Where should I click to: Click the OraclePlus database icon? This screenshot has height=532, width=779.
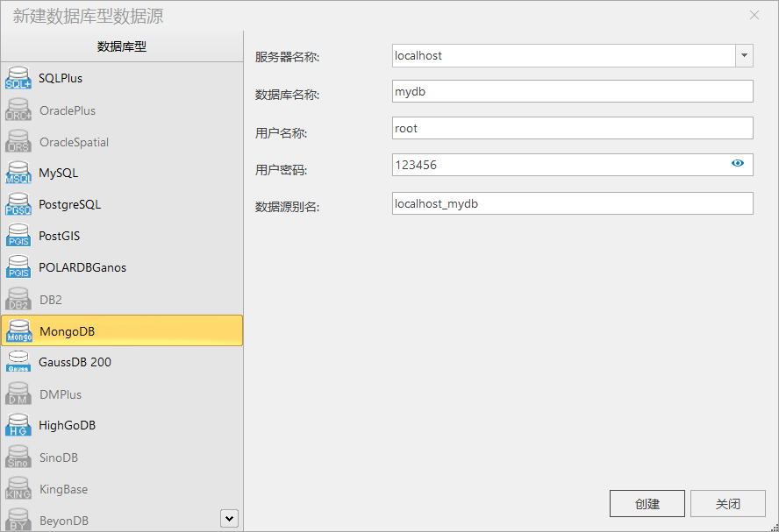coord(18,110)
